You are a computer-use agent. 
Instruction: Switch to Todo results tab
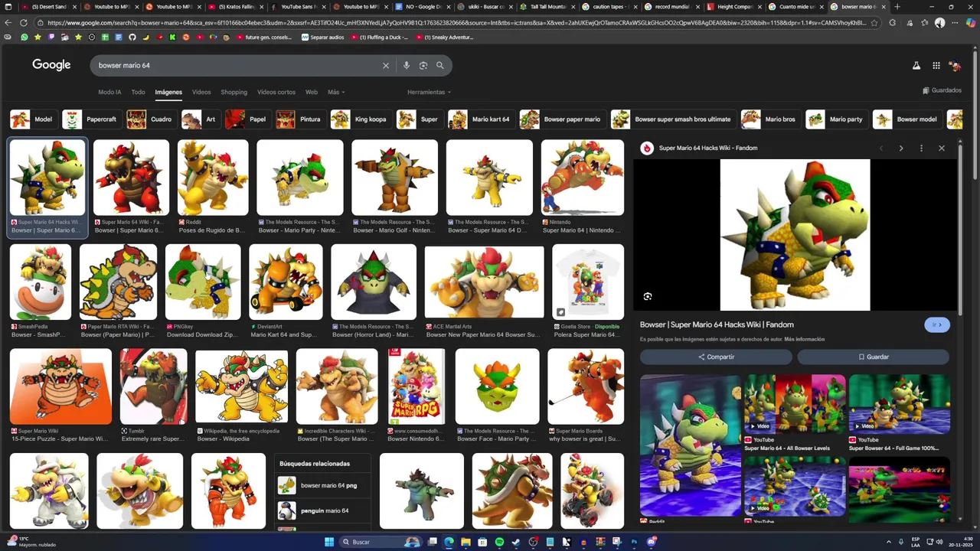pos(138,92)
